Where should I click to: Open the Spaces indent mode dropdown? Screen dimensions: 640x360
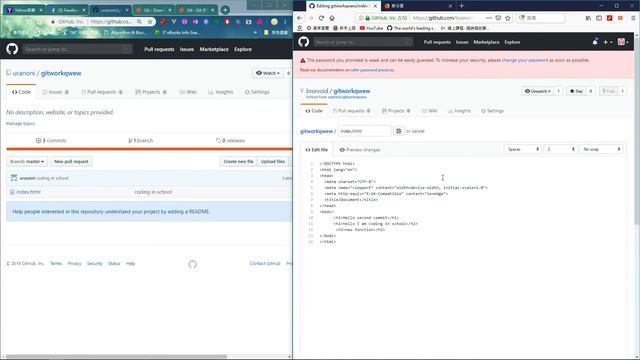pos(523,149)
